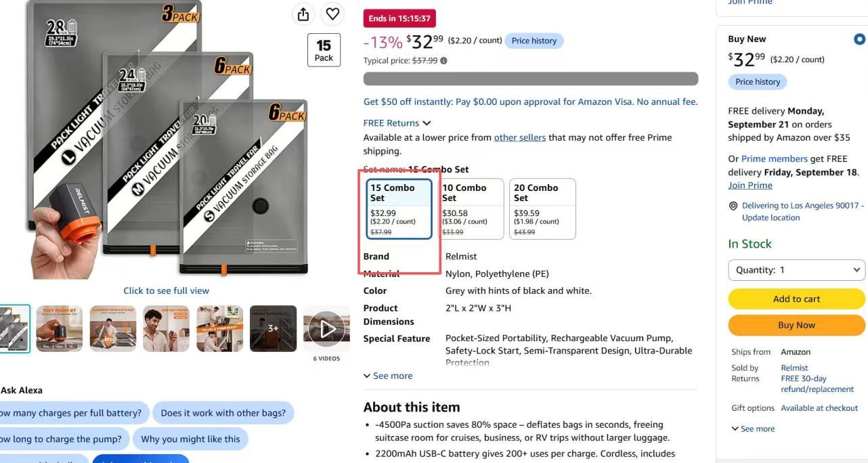Play the product videos thumbnail

coord(326,329)
